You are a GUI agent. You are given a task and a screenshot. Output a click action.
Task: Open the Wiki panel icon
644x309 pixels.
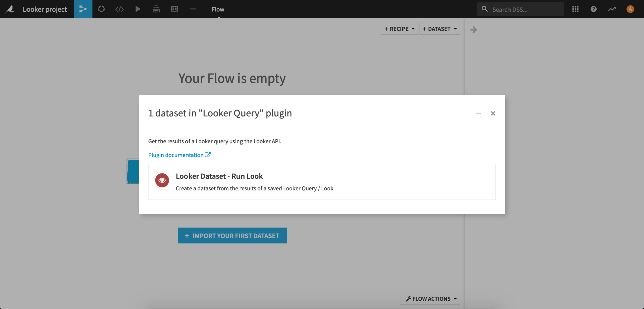(174, 9)
